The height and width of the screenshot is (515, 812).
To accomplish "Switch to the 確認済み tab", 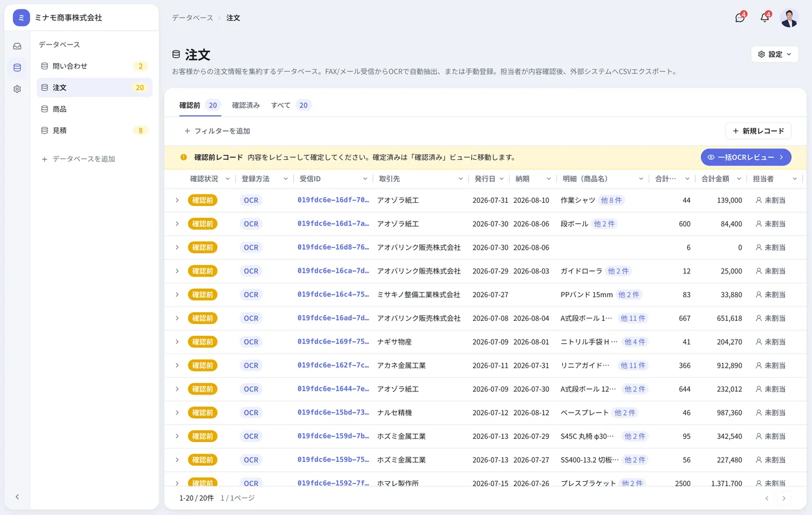I will click(246, 105).
